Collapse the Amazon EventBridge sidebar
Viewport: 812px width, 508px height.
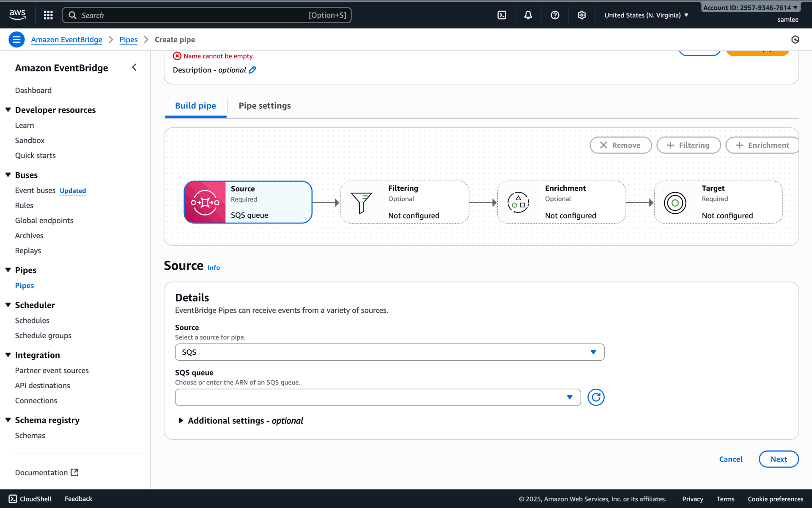[x=134, y=67]
